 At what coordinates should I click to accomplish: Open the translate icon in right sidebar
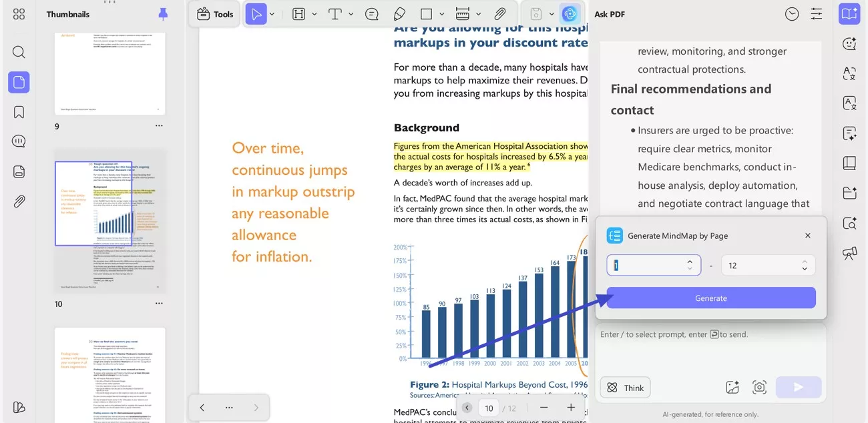849,73
